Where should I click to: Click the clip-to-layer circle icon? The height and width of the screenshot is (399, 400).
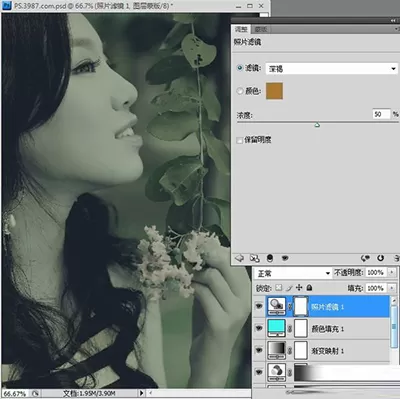tap(270, 258)
